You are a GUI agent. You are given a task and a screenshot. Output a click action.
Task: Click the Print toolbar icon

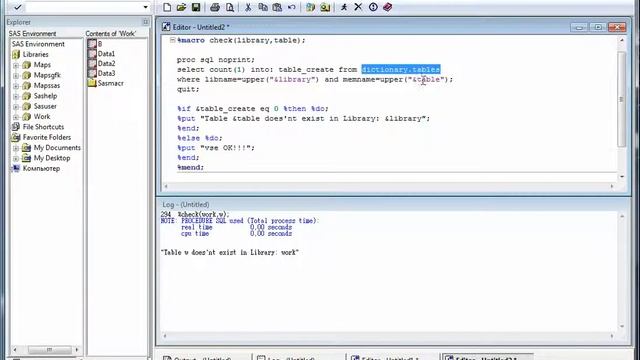point(215,7)
